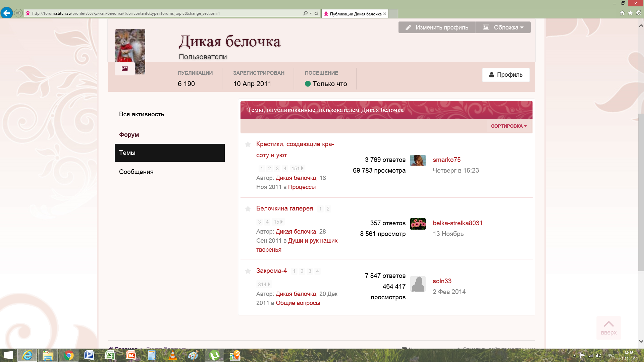
Task: Open the Обложка dropdown
Action: (503, 27)
